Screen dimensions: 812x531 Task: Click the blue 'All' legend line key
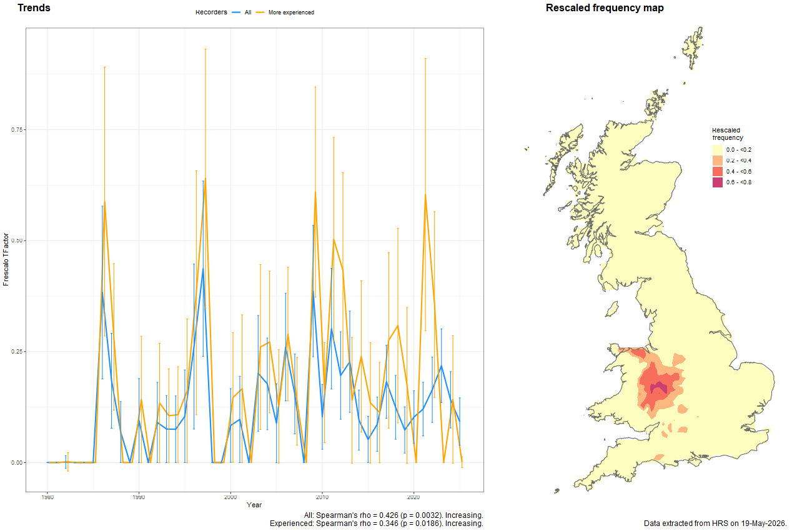point(237,12)
